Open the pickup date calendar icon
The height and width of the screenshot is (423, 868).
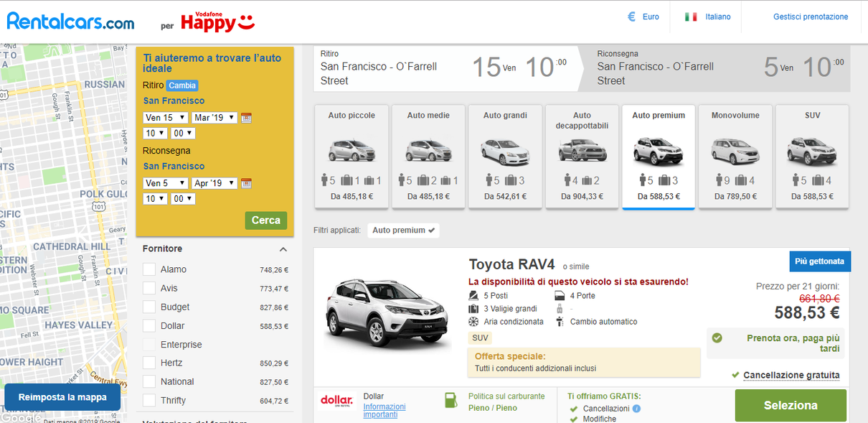point(246,118)
